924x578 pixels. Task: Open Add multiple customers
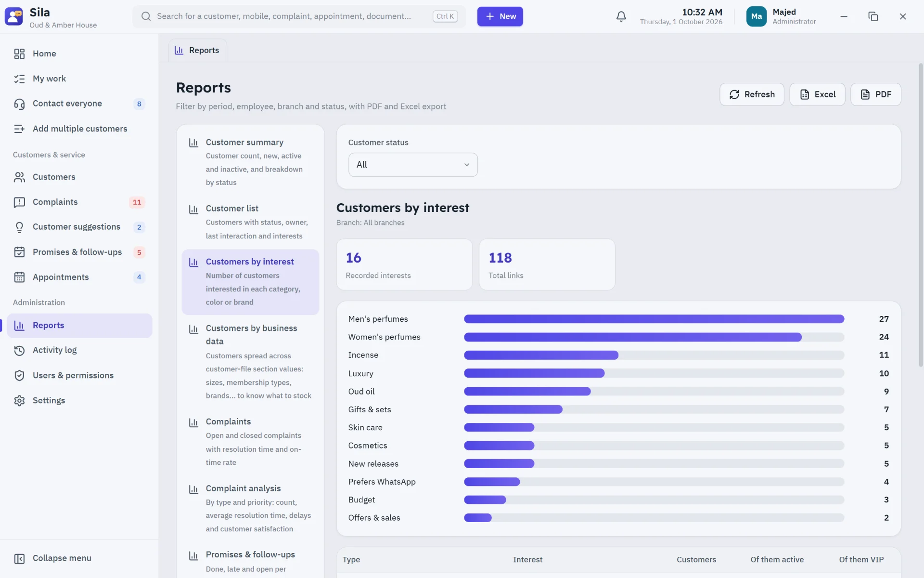(x=79, y=129)
